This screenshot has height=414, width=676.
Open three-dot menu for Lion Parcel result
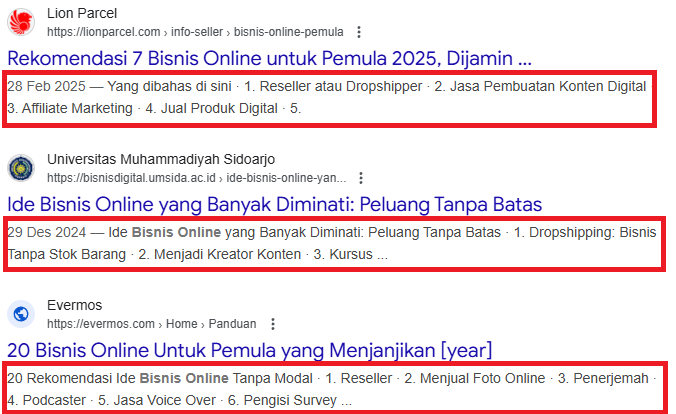point(359,32)
